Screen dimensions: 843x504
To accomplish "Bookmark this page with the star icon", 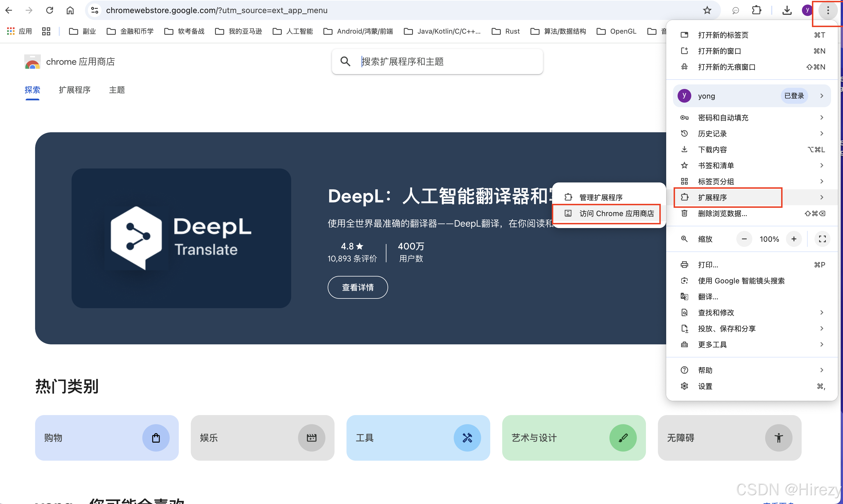I will (707, 10).
